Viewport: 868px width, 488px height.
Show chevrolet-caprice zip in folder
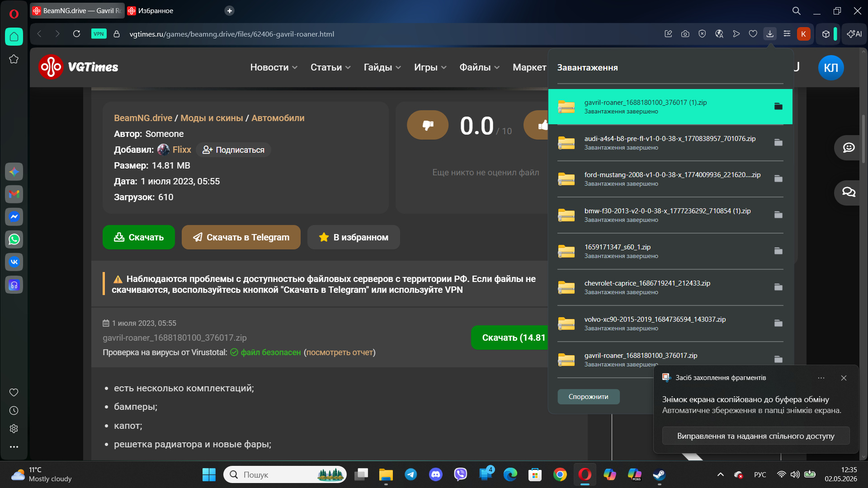(x=778, y=287)
